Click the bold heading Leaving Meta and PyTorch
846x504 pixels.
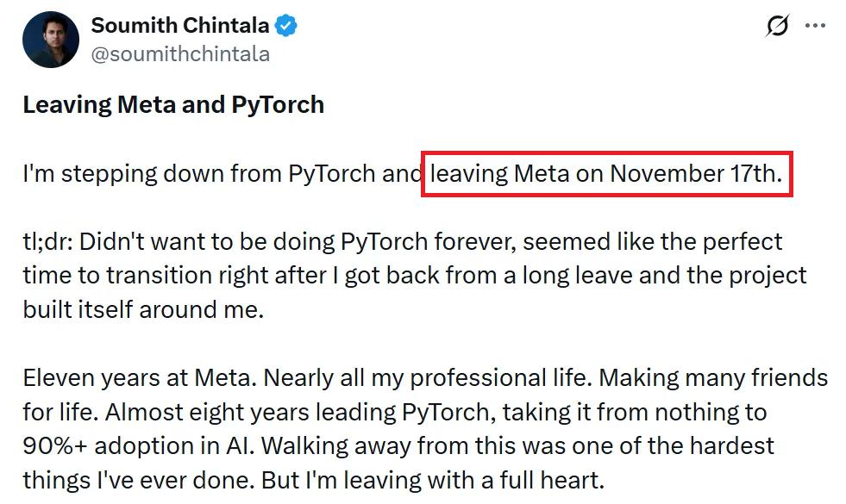[x=173, y=105]
